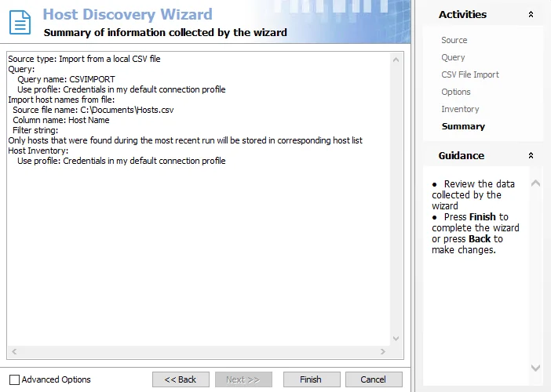The height and width of the screenshot is (392, 551).
Task: Enable the Advanced Options checkbox
Action: click(14, 379)
